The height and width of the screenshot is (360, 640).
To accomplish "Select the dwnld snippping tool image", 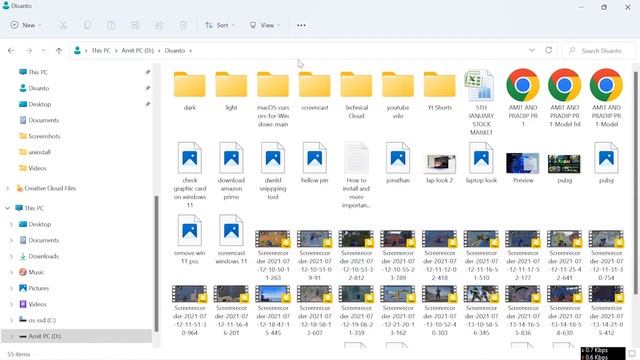I will [273, 171].
